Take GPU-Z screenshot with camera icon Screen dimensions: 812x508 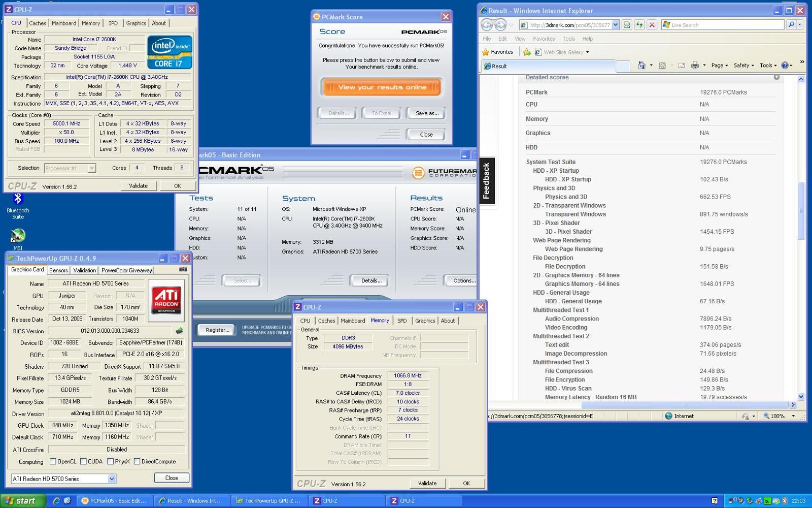(x=183, y=270)
